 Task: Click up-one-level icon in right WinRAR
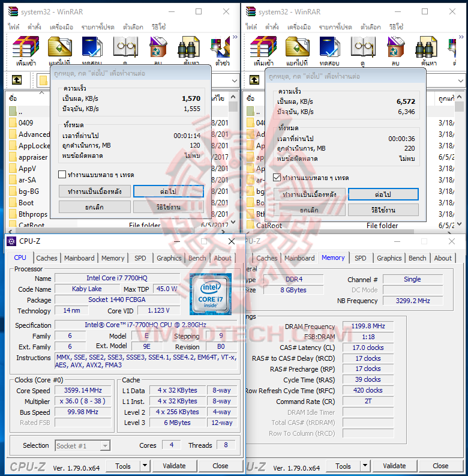click(x=254, y=80)
